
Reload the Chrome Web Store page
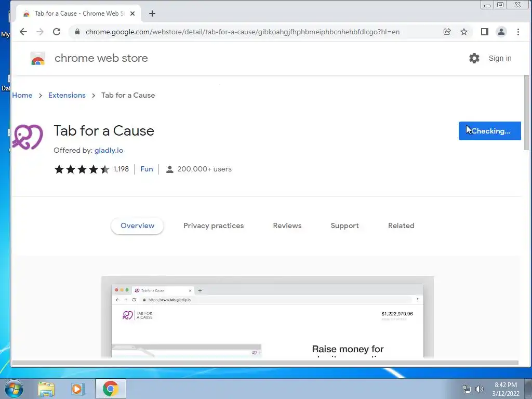pos(57,32)
